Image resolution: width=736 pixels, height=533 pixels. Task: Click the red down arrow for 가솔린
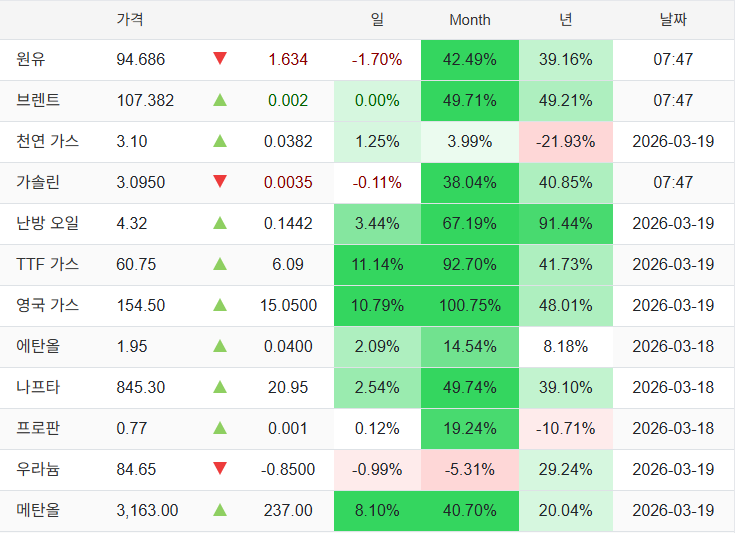220,182
